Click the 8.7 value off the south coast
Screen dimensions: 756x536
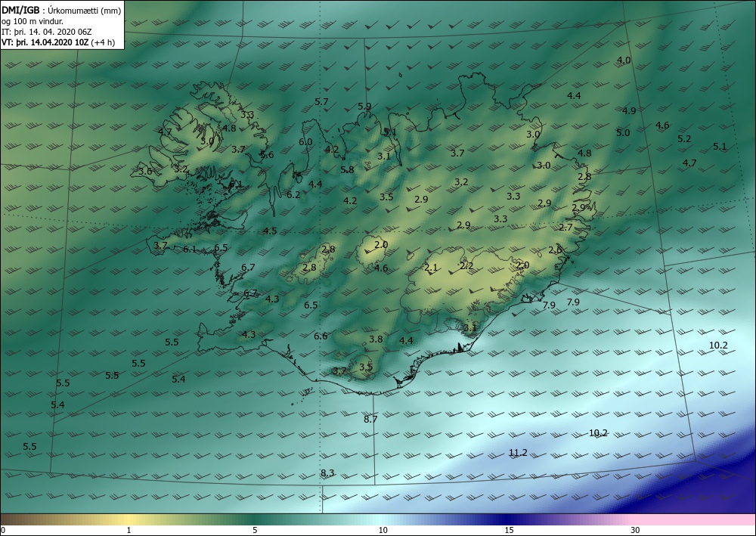(x=370, y=420)
